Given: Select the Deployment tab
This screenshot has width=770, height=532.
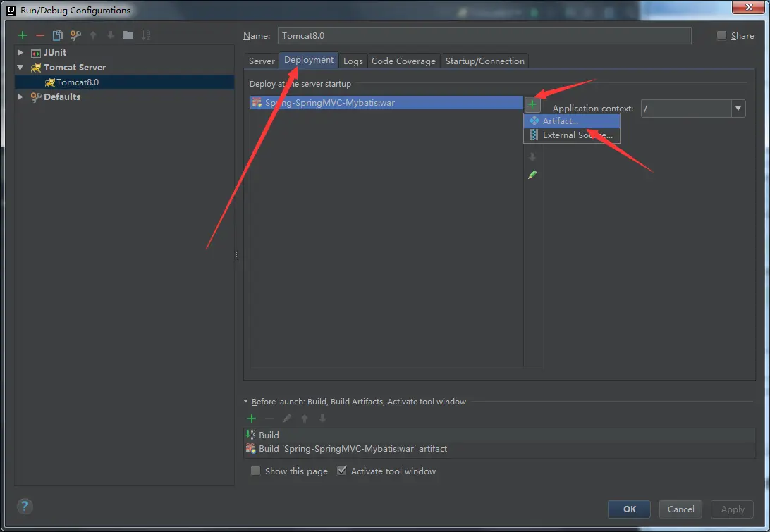Looking at the screenshot, I should (x=309, y=60).
